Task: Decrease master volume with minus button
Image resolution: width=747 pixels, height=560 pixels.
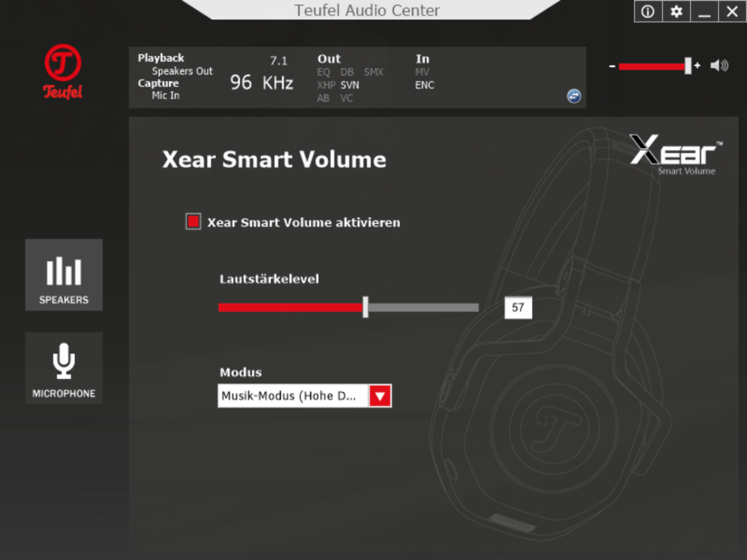Action: tap(612, 66)
